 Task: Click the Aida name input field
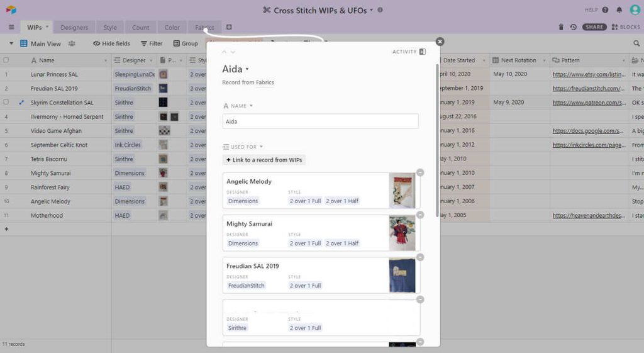pos(320,121)
